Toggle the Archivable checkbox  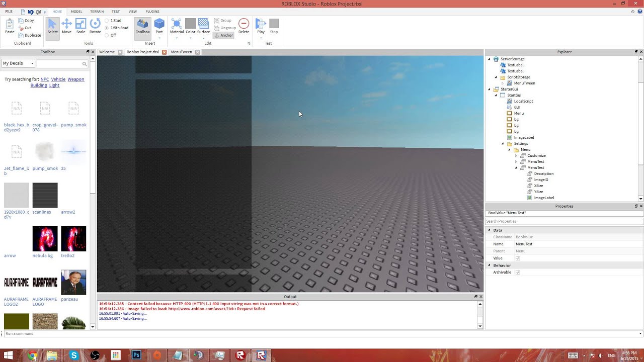[518, 273]
